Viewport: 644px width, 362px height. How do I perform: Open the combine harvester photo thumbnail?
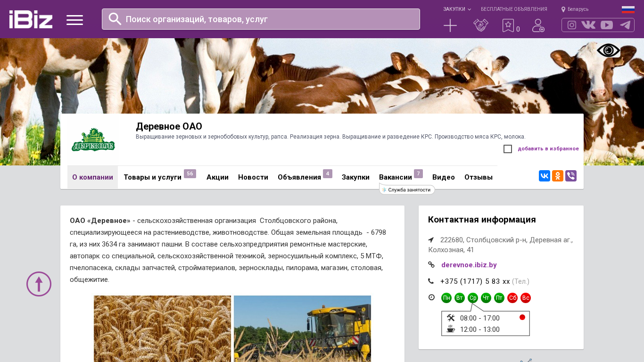coord(302,329)
